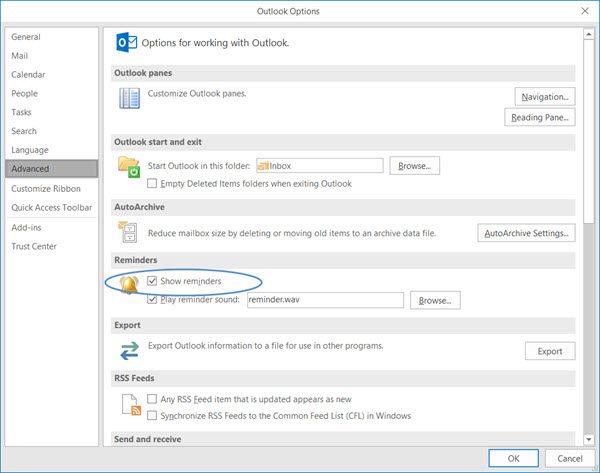The image size is (600, 473).
Task: Click the Outlook logo icon in the options header
Action: [127, 43]
